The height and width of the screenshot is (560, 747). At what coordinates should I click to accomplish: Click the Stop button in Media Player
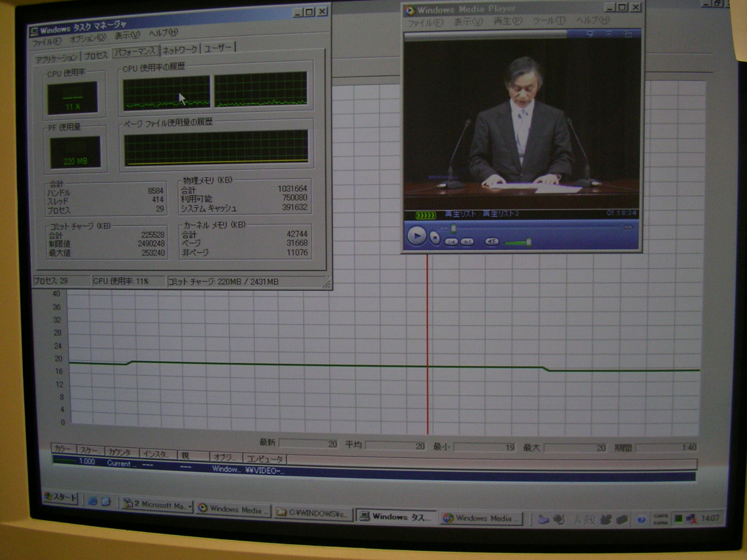(x=435, y=238)
